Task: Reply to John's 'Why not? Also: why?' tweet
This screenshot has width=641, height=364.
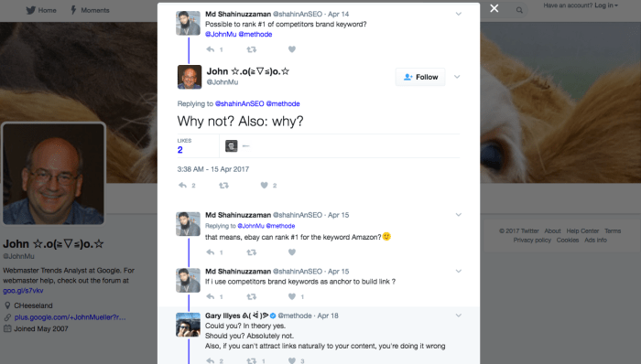Action: pyautogui.click(x=183, y=186)
